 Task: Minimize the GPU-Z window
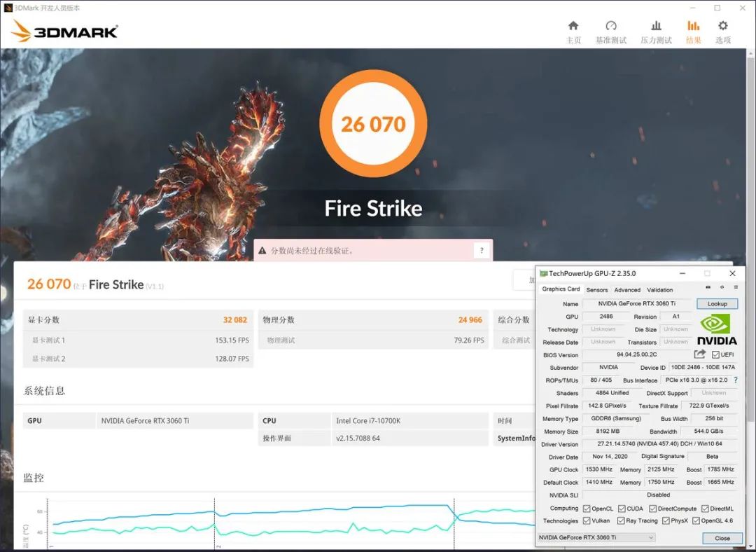tap(682, 274)
